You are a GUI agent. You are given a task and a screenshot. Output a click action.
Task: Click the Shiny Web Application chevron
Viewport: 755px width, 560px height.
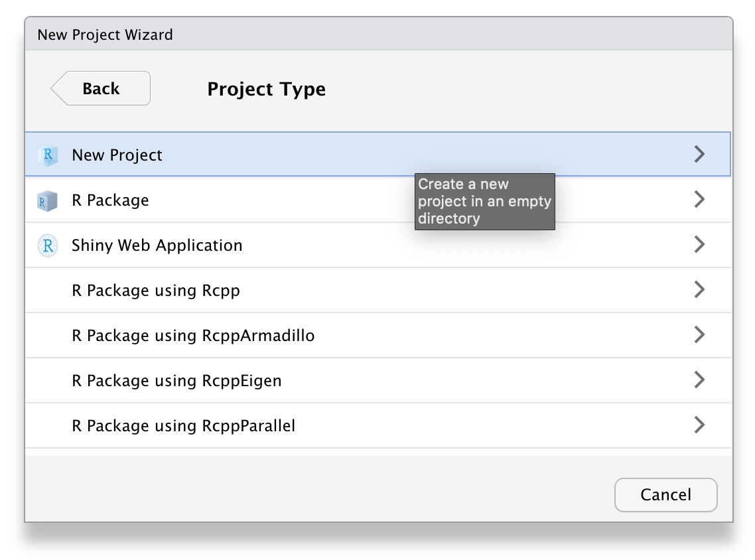pos(699,244)
